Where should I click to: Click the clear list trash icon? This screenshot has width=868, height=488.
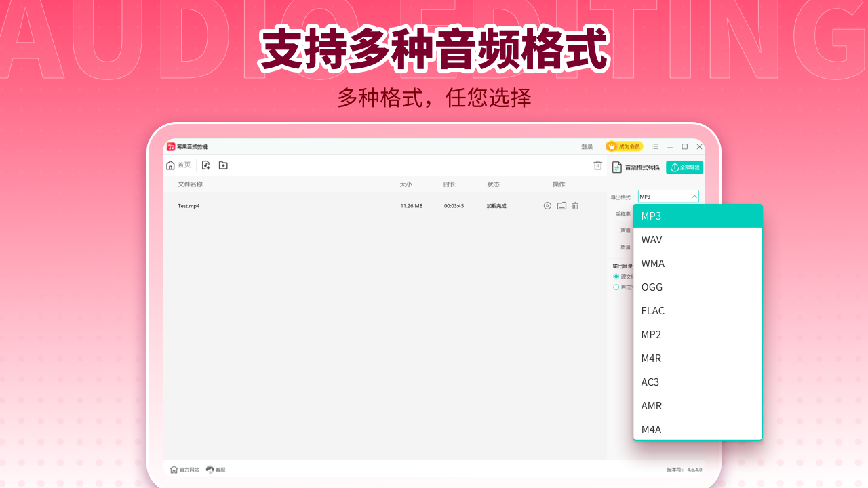click(597, 165)
